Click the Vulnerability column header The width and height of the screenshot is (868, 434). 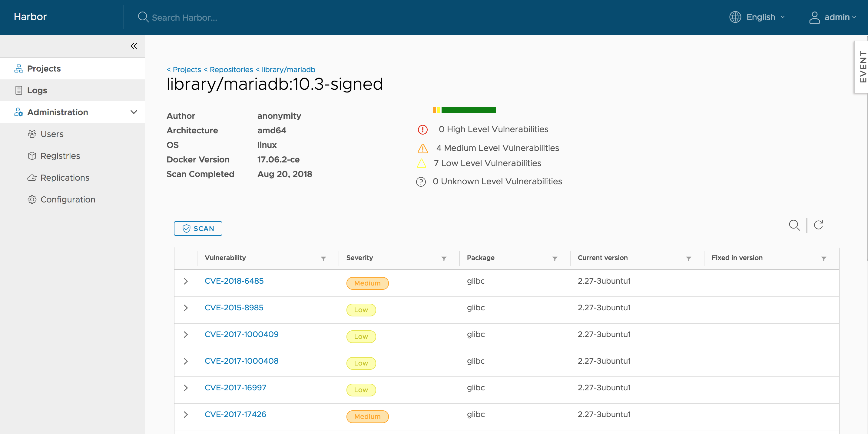click(225, 258)
